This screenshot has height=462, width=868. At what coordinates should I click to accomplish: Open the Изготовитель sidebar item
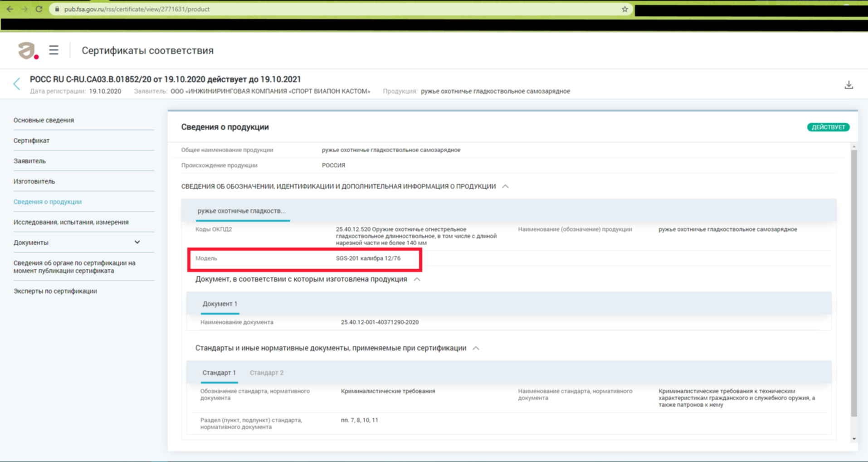(x=34, y=181)
